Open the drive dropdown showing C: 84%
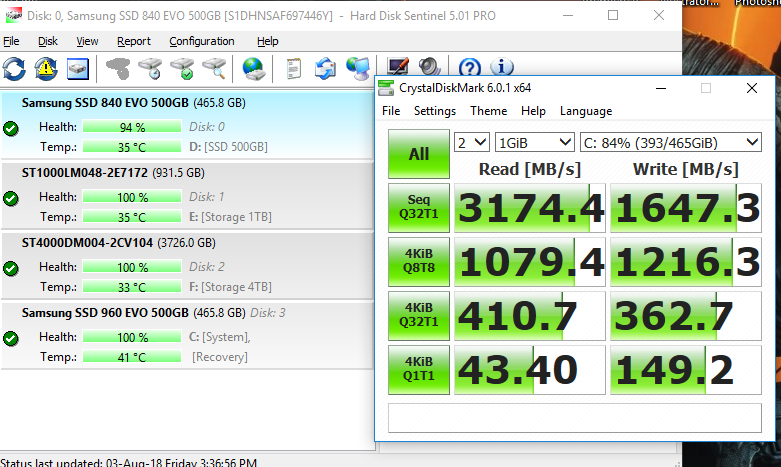Image resolution: width=781 pixels, height=467 pixels. pos(671,143)
